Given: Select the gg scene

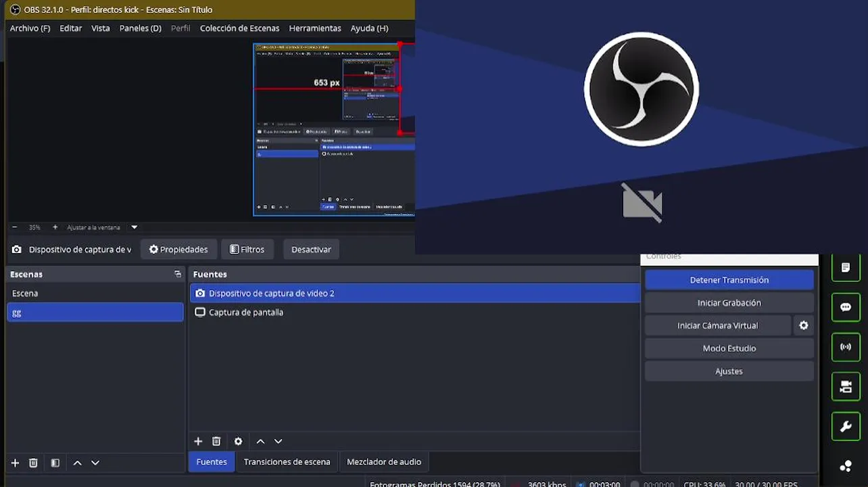Looking at the screenshot, I should 95,312.
